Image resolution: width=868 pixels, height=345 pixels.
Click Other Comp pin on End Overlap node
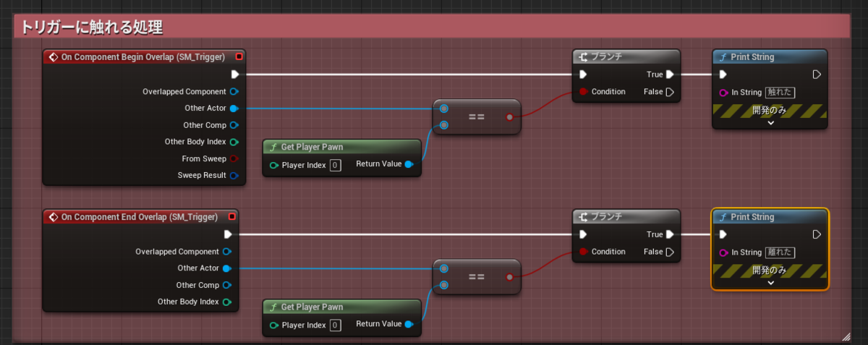point(227,285)
